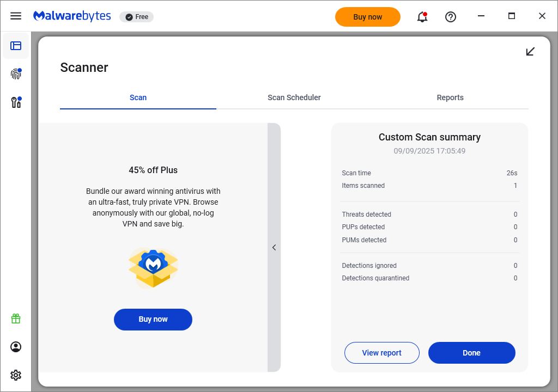Select the 'PUPs detected' label

[363, 227]
